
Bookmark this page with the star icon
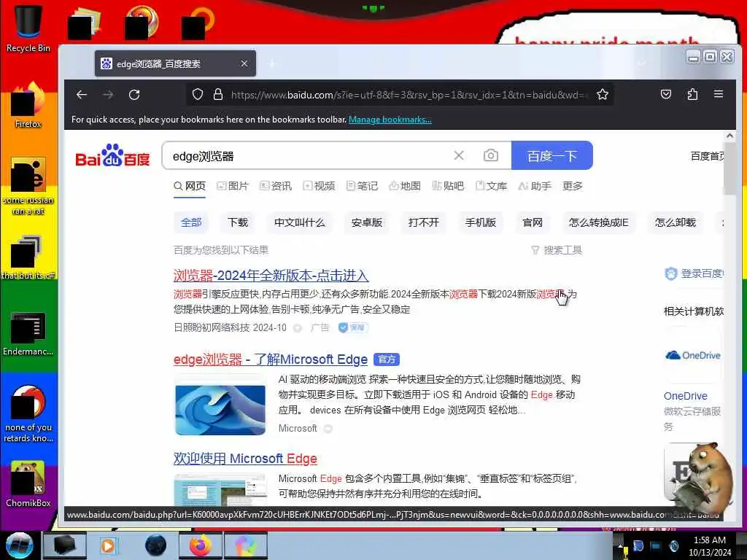click(603, 94)
